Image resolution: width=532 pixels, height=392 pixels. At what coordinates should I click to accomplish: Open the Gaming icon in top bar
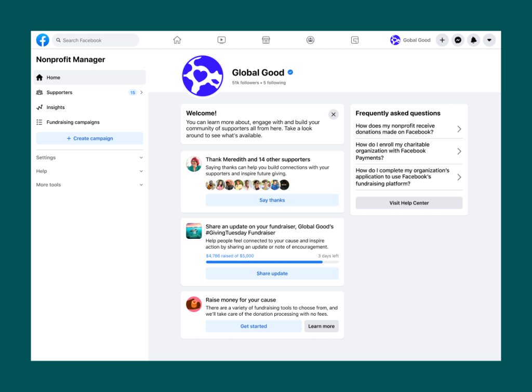point(355,40)
